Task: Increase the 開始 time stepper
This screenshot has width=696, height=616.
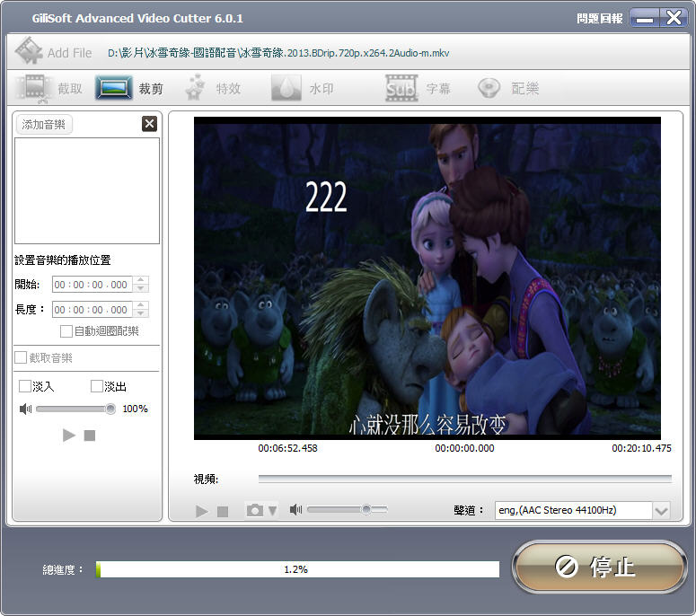Action: pos(141,280)
